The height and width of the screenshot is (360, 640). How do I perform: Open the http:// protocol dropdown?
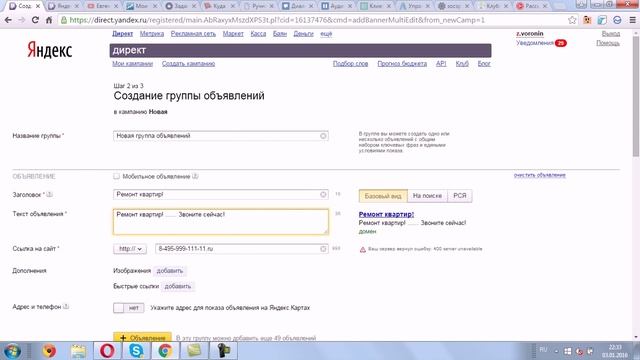tap(130, 249)
